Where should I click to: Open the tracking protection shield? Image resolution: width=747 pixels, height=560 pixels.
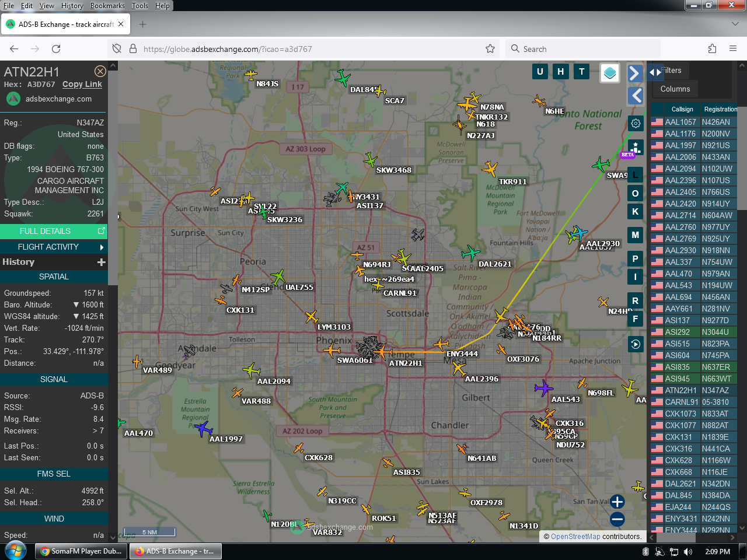(x=117, y=49)
